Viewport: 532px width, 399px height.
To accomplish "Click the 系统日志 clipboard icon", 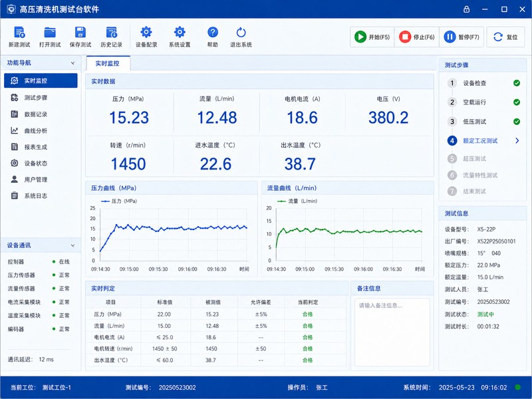I will point(14,196).
